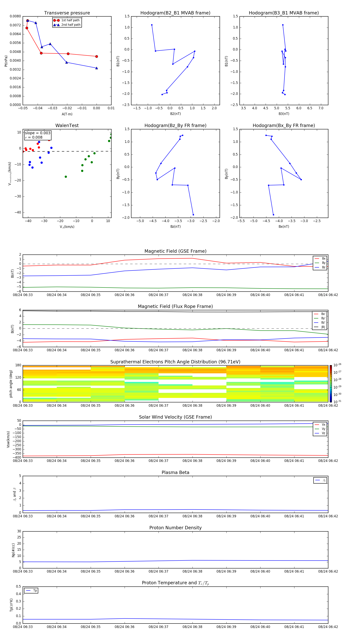
Task: Click the "Bz'" legend entry in Flux Rope plot
Action: pos(320,323)
